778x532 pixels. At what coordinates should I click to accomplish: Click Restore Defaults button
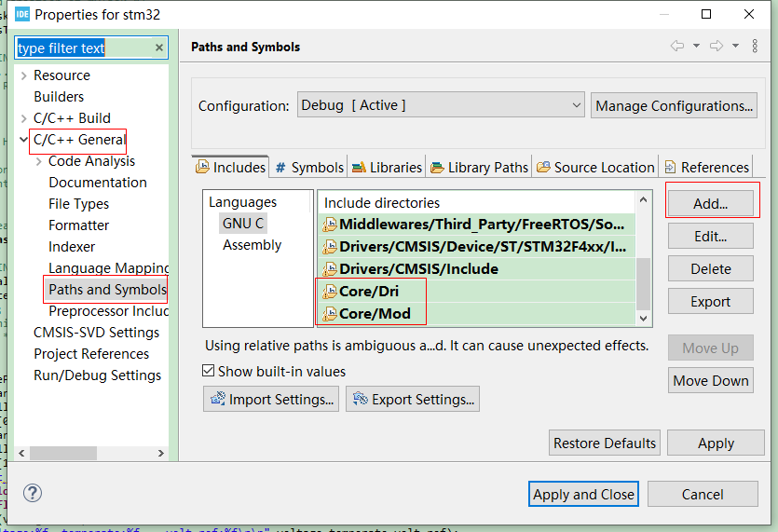tap(605, 443)
